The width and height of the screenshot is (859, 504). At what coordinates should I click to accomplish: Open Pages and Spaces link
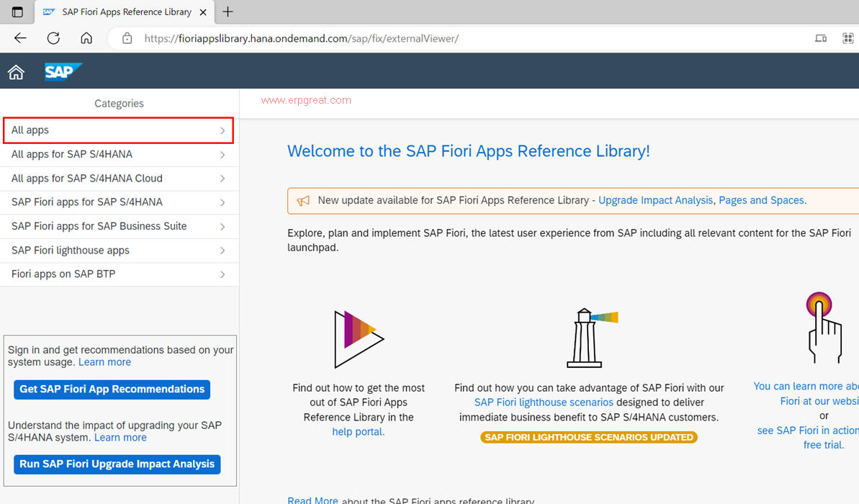click(762, 200)
